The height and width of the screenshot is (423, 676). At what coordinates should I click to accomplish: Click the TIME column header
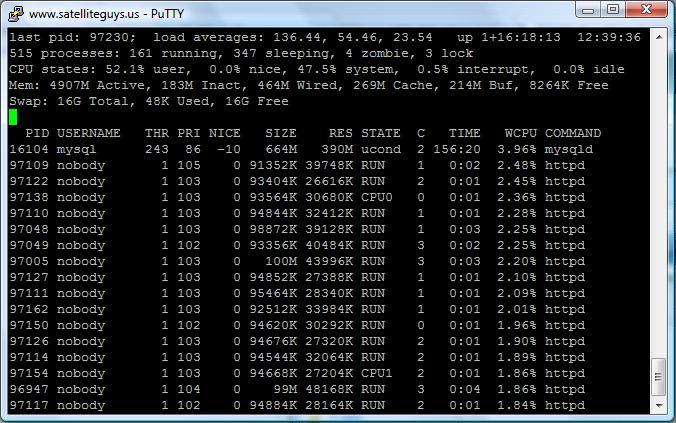point(464,133)
